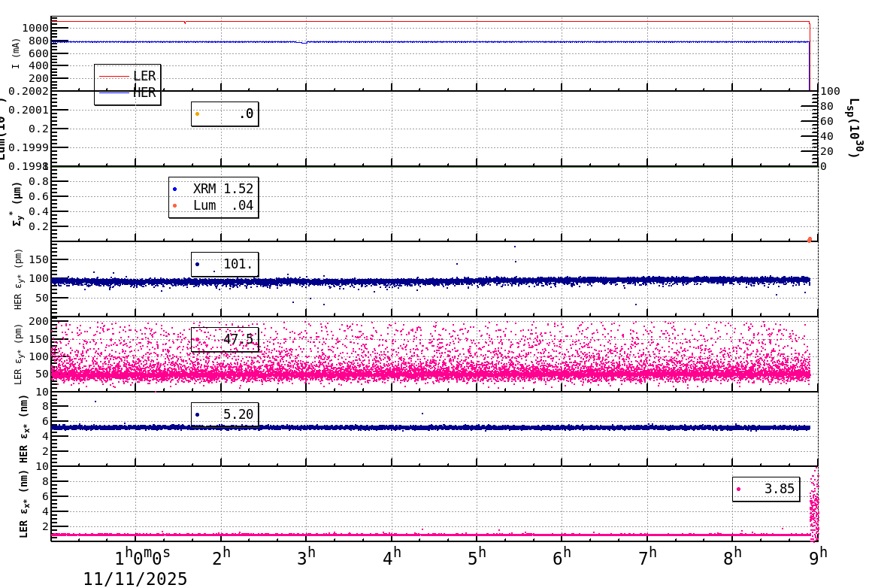The image size is (872, 588).
Task: Click the LER label in the current legend
Action: tap(144, 76)
